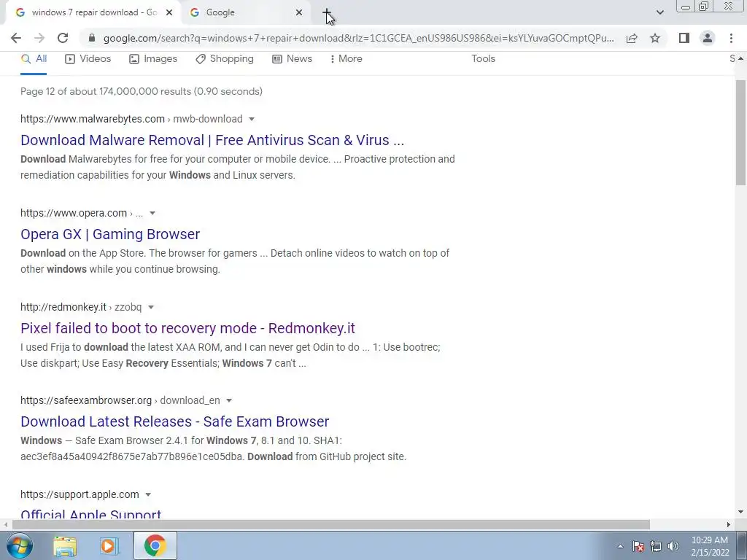Click the vertical scrollbar thumb
This screenshot has height=560, width=747.
(x=740, y=133)
